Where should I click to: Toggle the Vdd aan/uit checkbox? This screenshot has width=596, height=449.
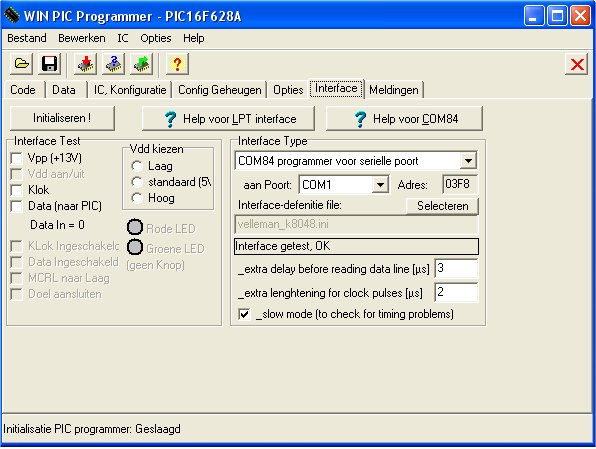[x=16, y=174]
